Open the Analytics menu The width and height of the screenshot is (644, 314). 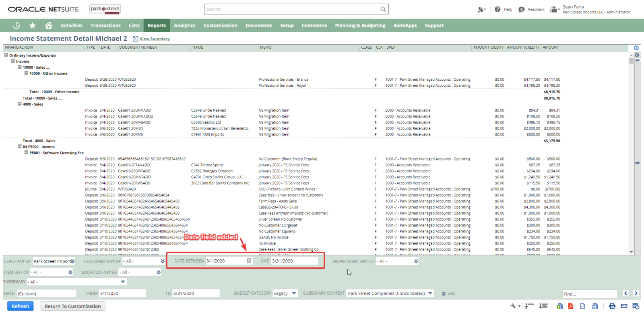click(185, 25)
